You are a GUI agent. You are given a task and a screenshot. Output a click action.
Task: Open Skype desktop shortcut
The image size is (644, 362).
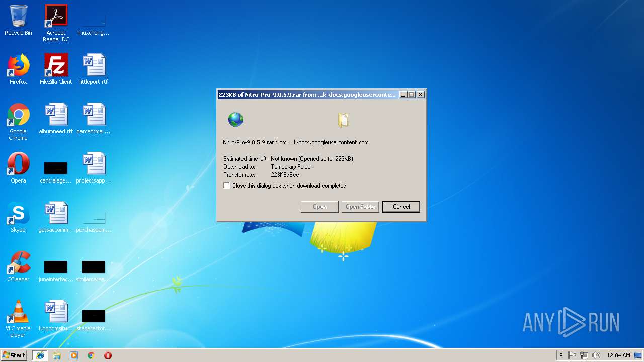click(18, 217)
